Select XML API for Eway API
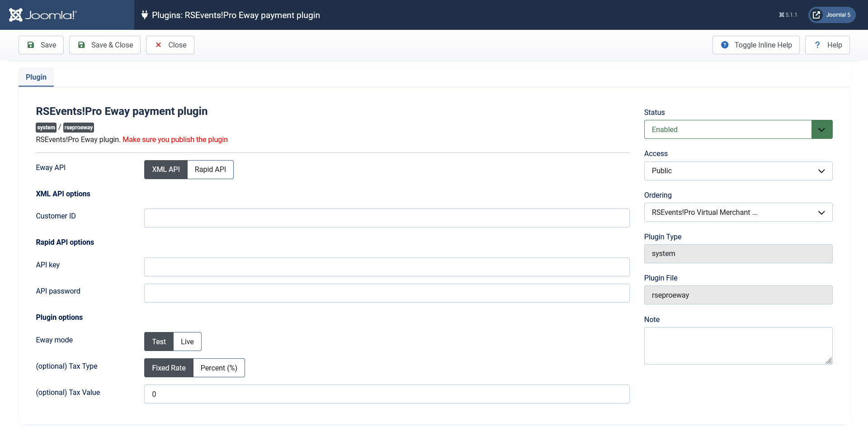This screenshot has height=432, width=868. 166,170
